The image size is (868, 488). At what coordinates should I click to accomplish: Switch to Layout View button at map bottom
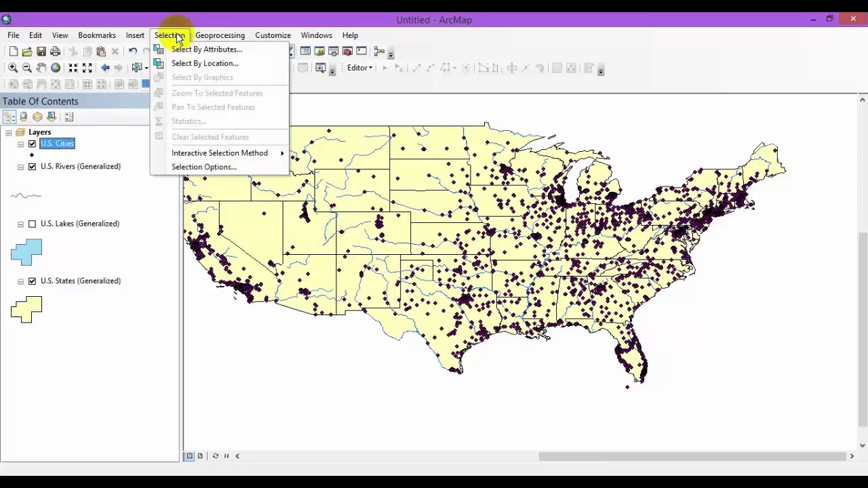click(200, 456)
